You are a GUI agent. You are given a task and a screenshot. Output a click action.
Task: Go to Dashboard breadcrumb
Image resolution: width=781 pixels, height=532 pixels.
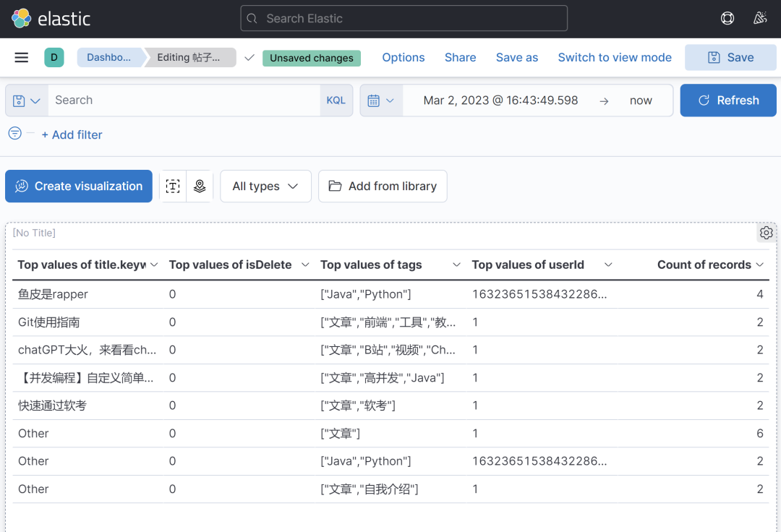pyautogui.click(x=108, y=58)
